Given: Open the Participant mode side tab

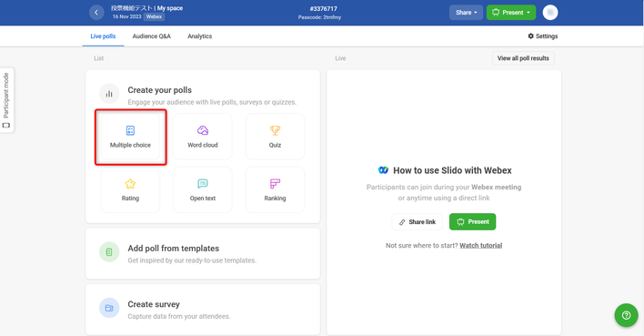Looking at the screenshot, I should tap(6, 100).
